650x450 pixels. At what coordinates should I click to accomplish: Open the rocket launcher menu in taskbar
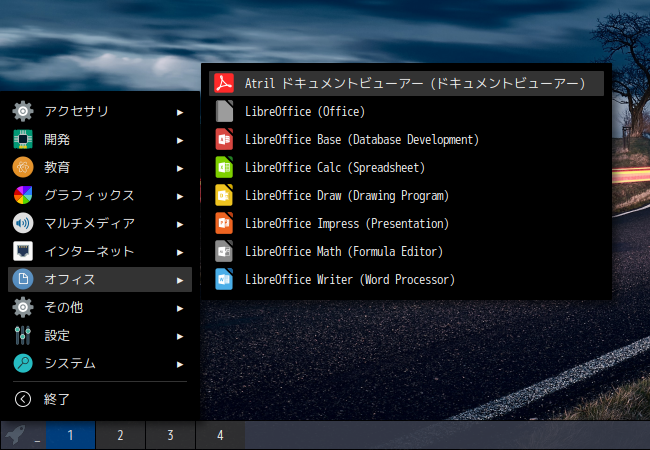[15, 435]
